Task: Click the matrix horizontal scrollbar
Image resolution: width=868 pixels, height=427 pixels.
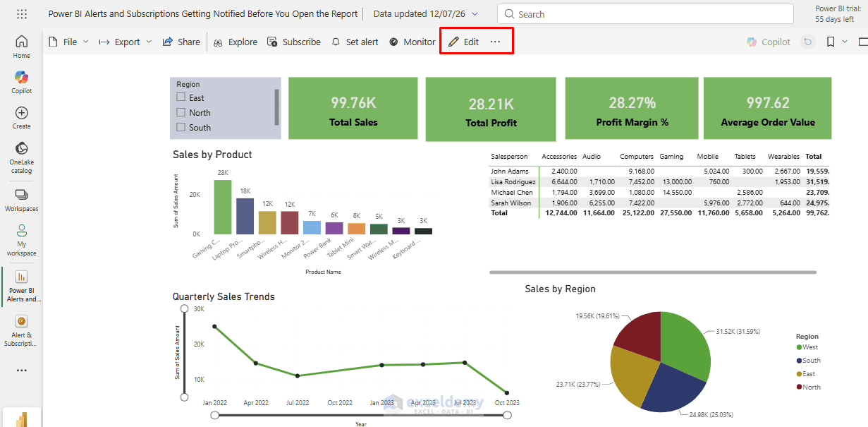Action: [653, 272]
